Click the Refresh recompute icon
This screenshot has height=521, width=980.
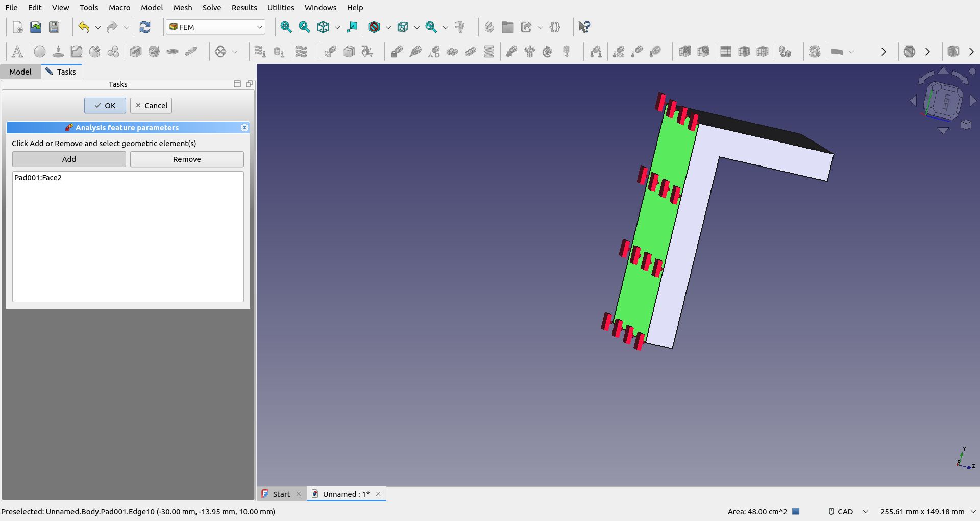(x=145, y=27)
